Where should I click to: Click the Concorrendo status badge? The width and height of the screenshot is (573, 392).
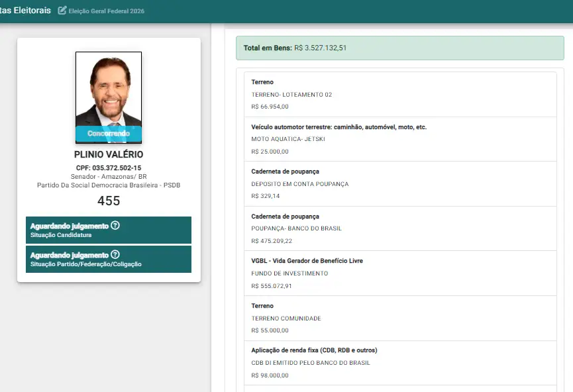coord(109,134)
